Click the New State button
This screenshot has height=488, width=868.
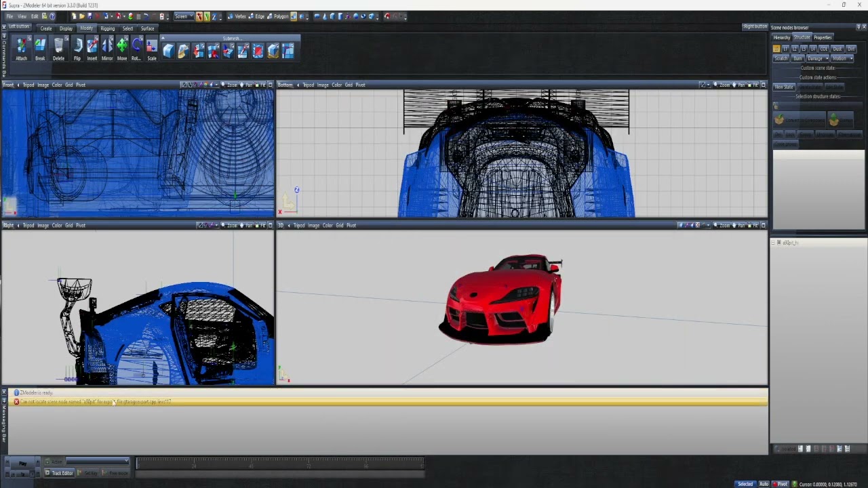pos(784,87)
